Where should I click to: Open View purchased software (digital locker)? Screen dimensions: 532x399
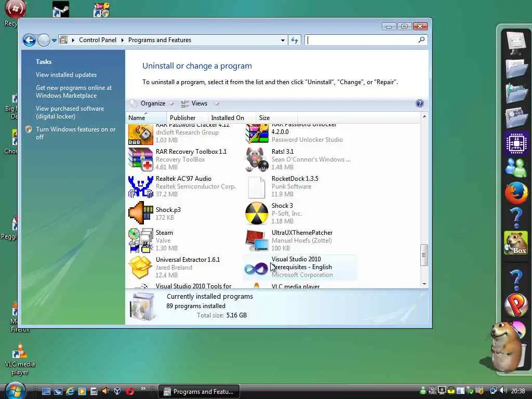(x=70, y=112)
